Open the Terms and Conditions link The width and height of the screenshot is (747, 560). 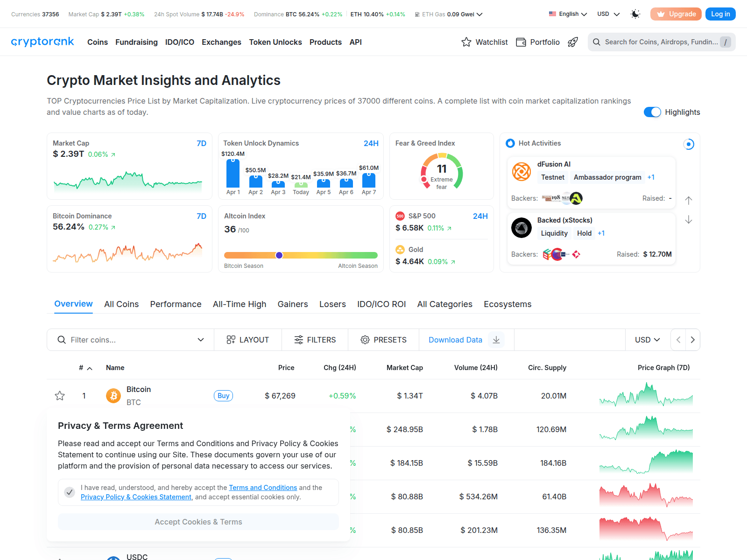(x=263, y=488)
